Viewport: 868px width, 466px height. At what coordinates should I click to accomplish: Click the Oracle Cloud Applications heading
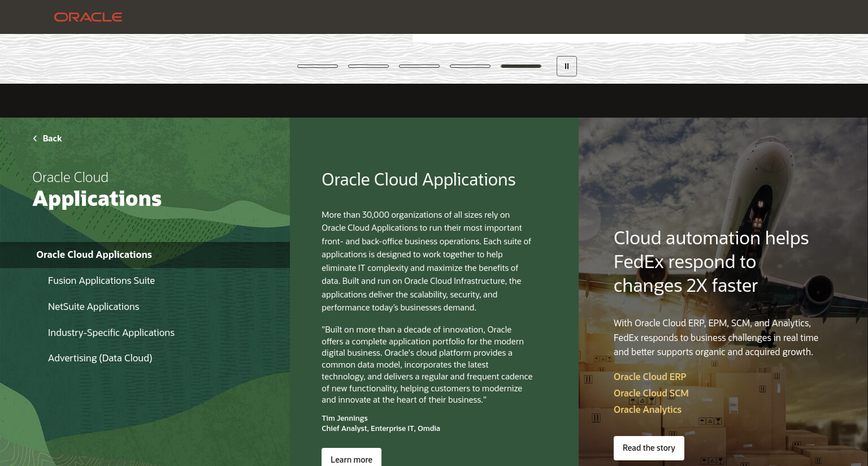pos(418,179)
